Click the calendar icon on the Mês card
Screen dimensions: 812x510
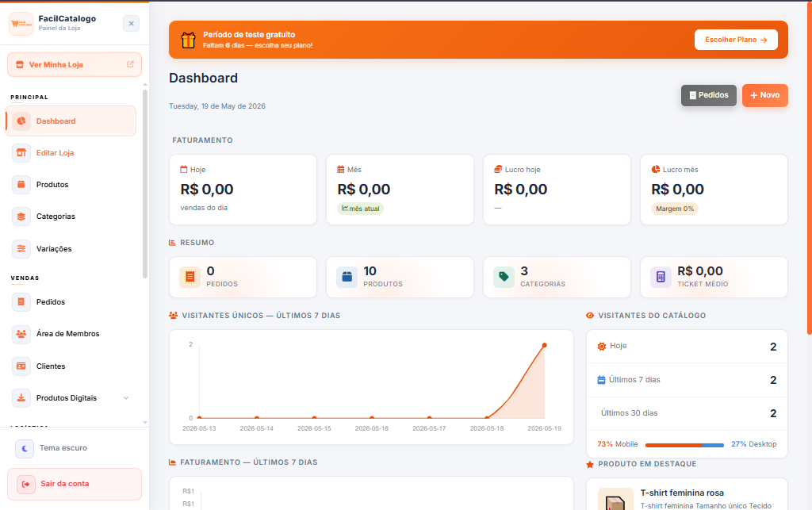pyautogui.click(x=341, y=169)
